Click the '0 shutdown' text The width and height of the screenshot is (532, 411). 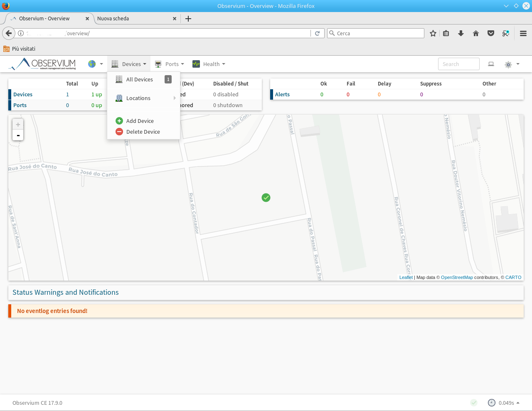click(x=228, y=105)
